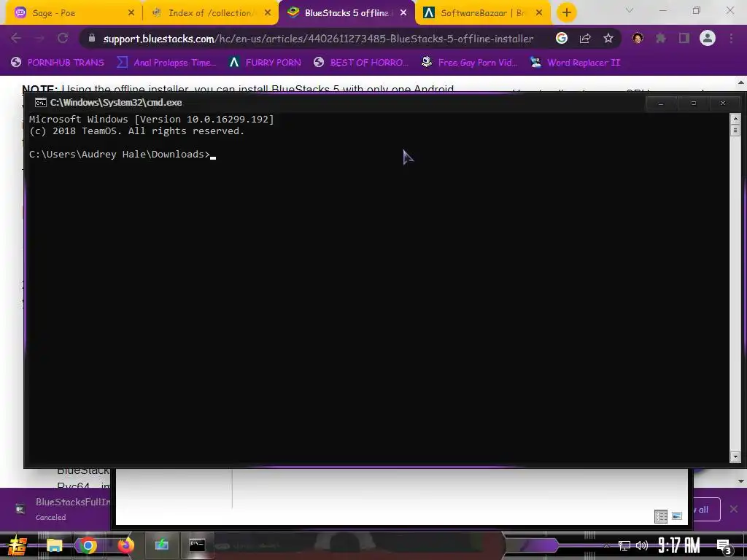Image resolution: width=747 pixels, height=560 pixels.
Task: Close the Sage - Poe tab
Action: [131, 13]
